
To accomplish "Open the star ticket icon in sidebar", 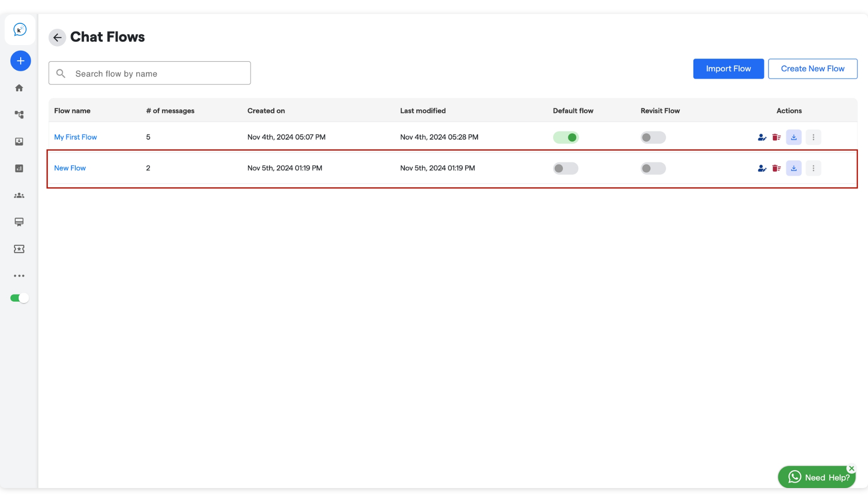I will [x=19, y=249].
